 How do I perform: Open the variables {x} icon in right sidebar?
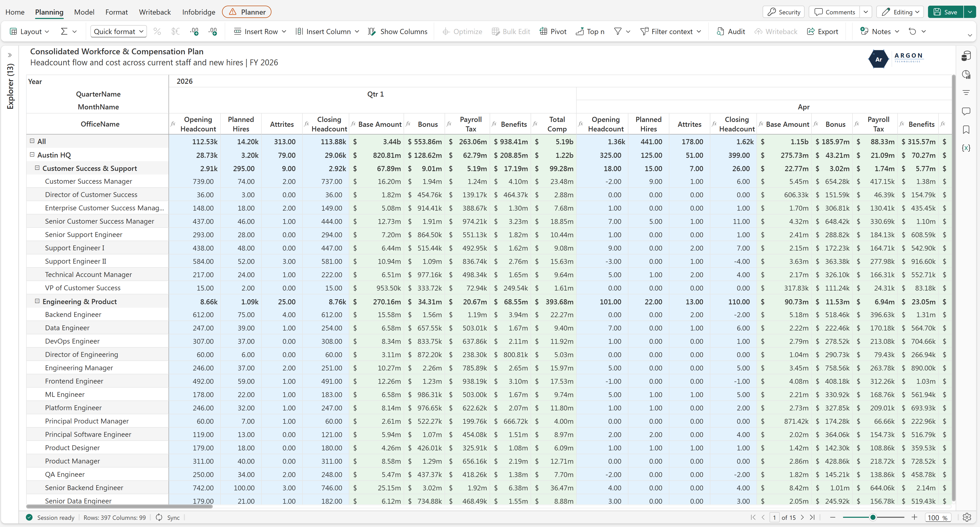966,148
